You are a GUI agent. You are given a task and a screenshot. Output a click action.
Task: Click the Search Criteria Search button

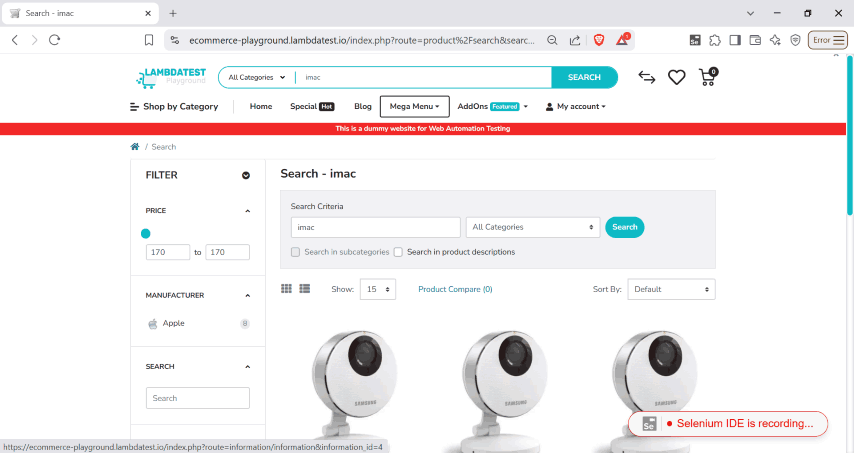(625, 227)
